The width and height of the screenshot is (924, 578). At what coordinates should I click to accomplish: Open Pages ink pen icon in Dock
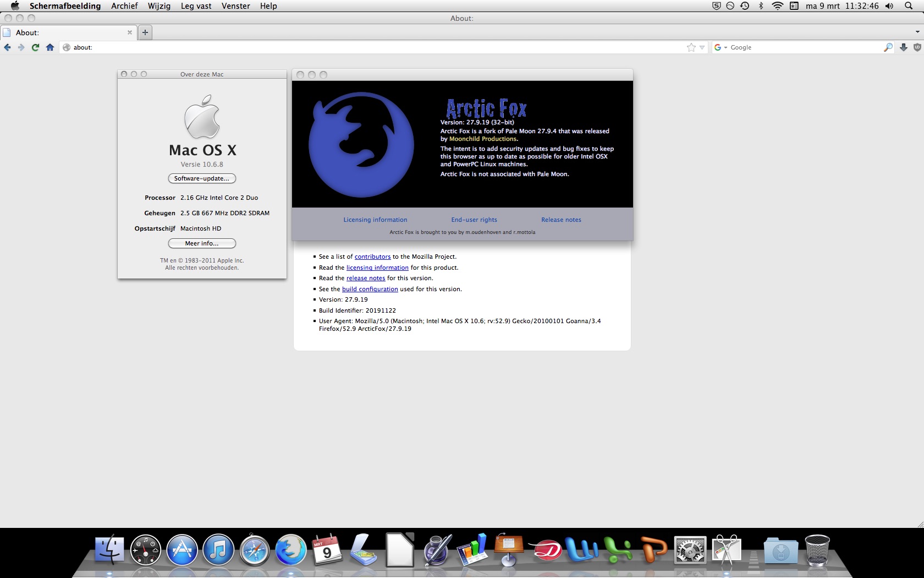(x=437, y=550)
